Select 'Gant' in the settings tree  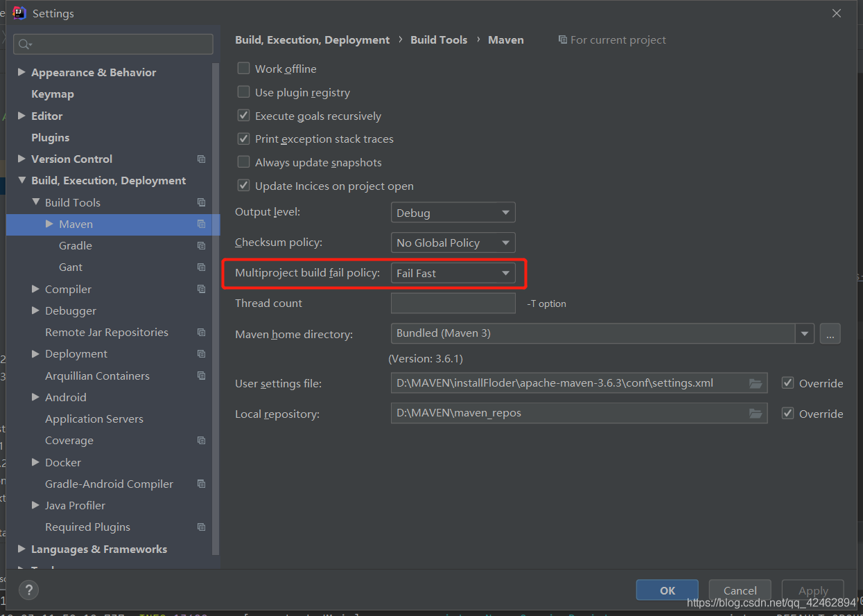(x=70, y=267)
